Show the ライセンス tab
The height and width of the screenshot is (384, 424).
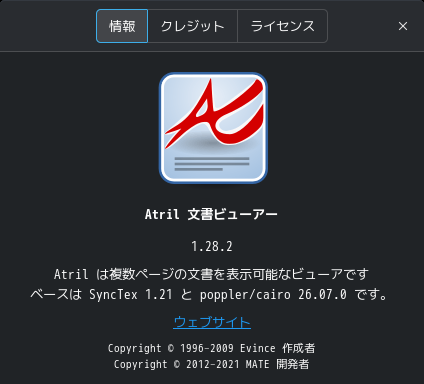282,26
